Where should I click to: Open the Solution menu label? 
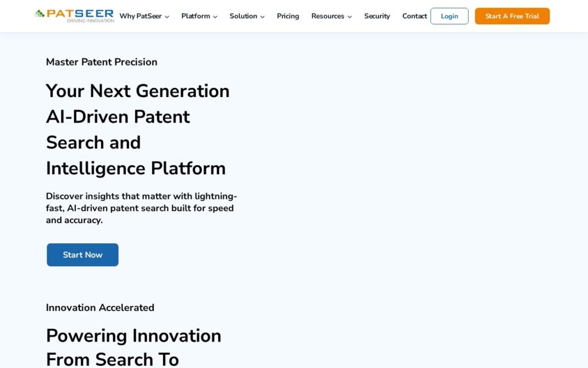tap(243, 16)
